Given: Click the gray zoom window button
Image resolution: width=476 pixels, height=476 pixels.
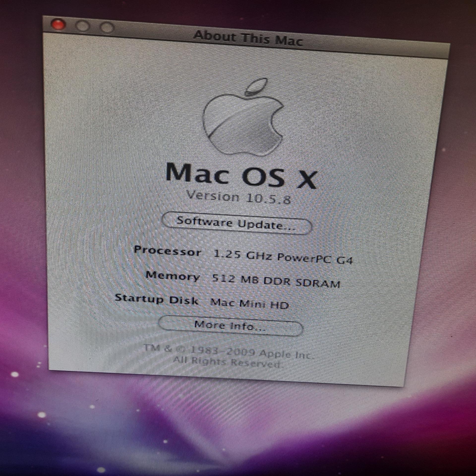Looking at the screenshot, I should [x=107, y=28].
